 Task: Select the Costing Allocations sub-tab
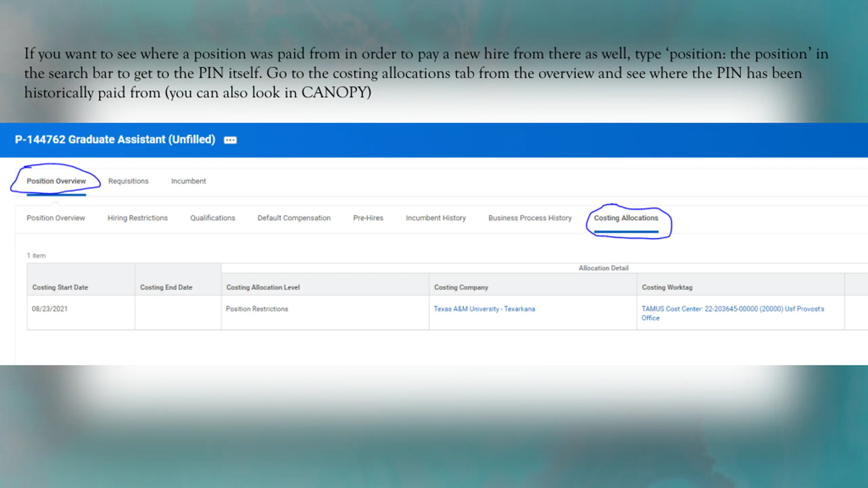point(626,218)
